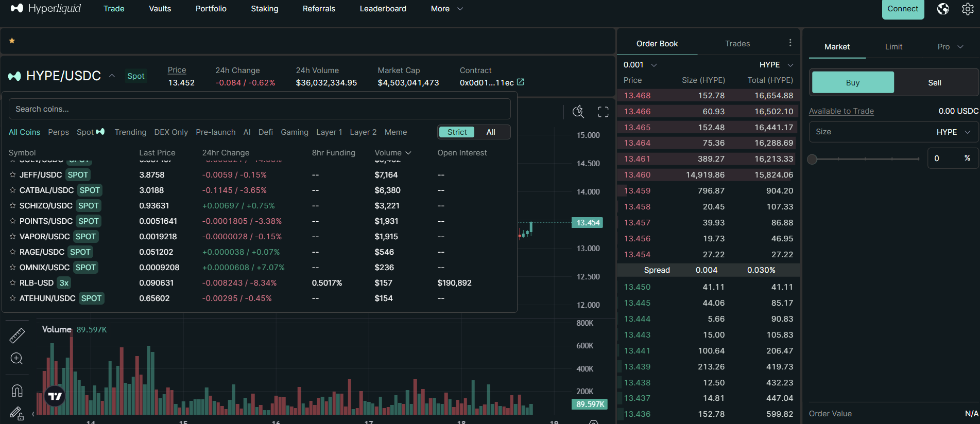980x424 pixels.
Task: Favorite VAPOR/USDC with star
Action: click(x=12, y=237)
